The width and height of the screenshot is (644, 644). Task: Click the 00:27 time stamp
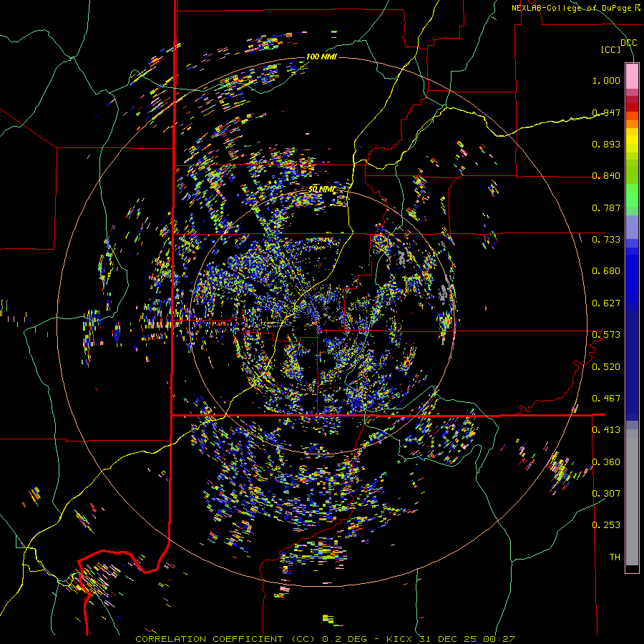(499, 639)
